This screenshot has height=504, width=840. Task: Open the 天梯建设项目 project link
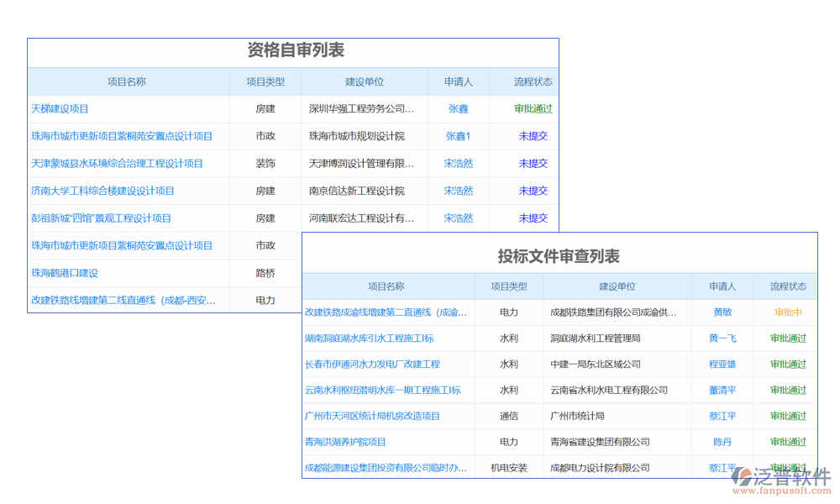pos(60,108)
